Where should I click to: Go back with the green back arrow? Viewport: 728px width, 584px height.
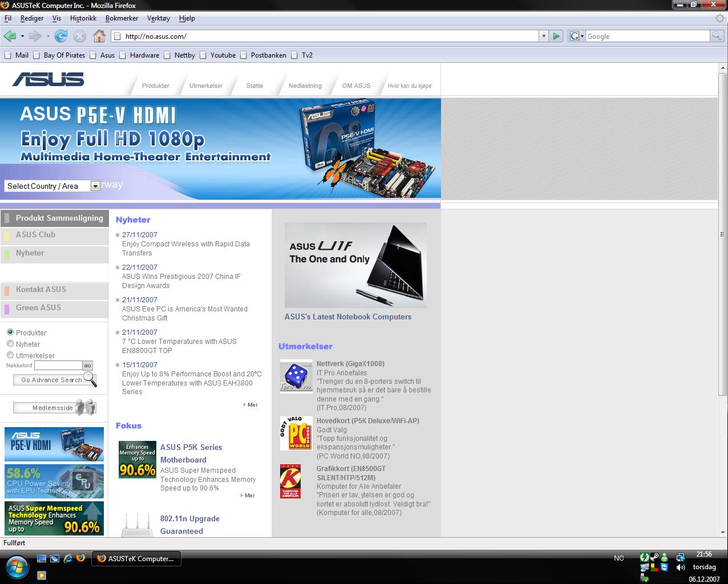pos(10,36)
